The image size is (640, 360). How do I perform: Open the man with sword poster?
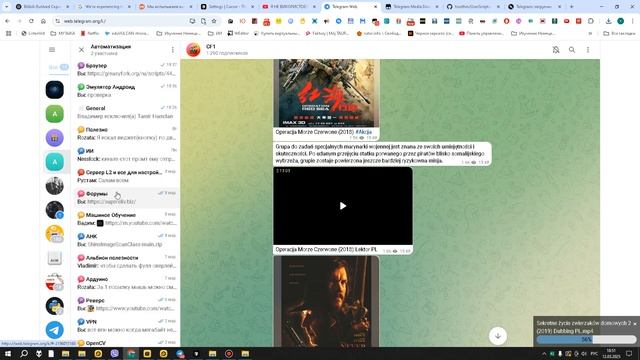[327, 302]
